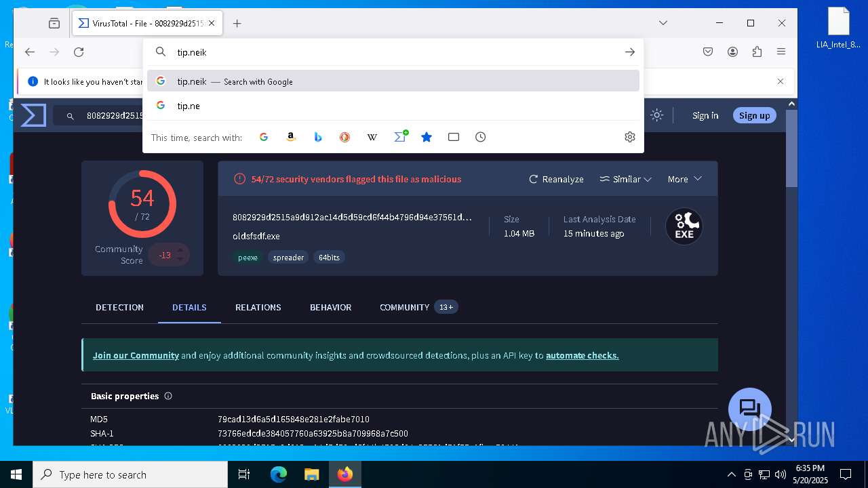Search with Wikipedia icon

click(x=372, y=137)
